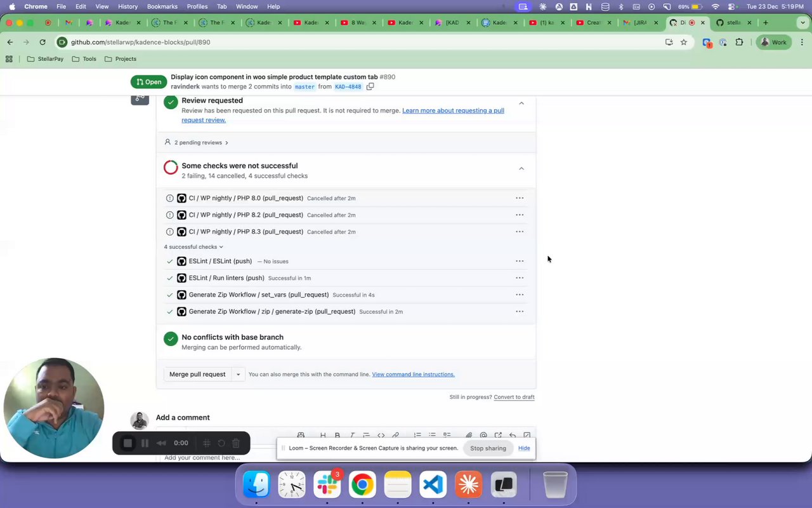The height and width of the screenshot is (508, 812).
Task: Insert a heading in the comment toolbar
Action: point(323,436)
